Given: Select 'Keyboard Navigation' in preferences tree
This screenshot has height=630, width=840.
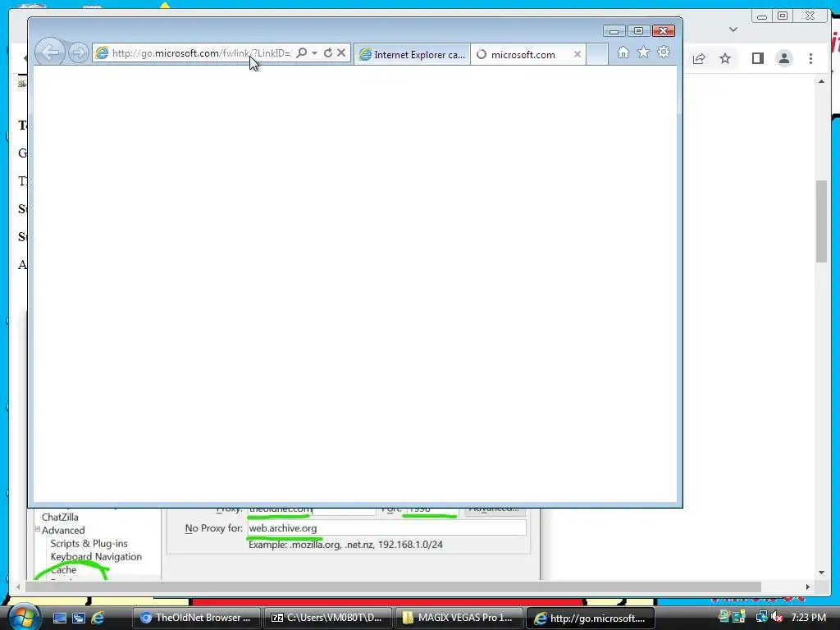Looking at the screenshot, I should pyautogui.click(x=96, y=557).
